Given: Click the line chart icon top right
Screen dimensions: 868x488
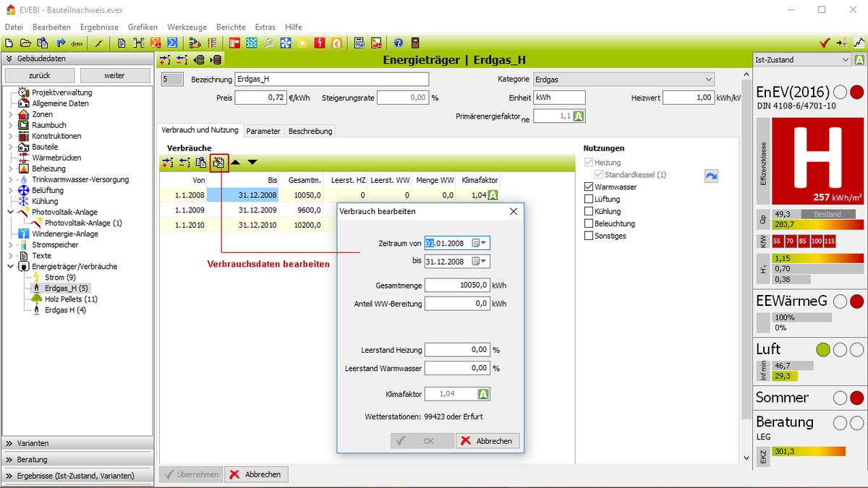Looking at the screenshot, I should 858,43.
